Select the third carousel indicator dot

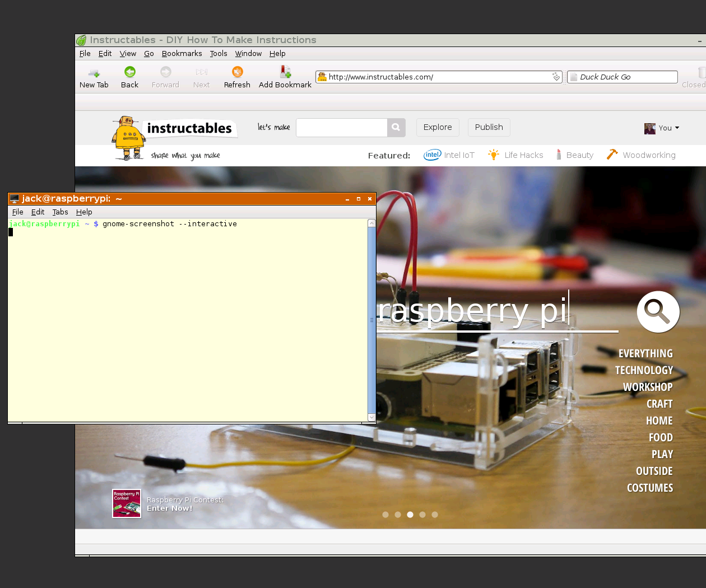point(410,515)
